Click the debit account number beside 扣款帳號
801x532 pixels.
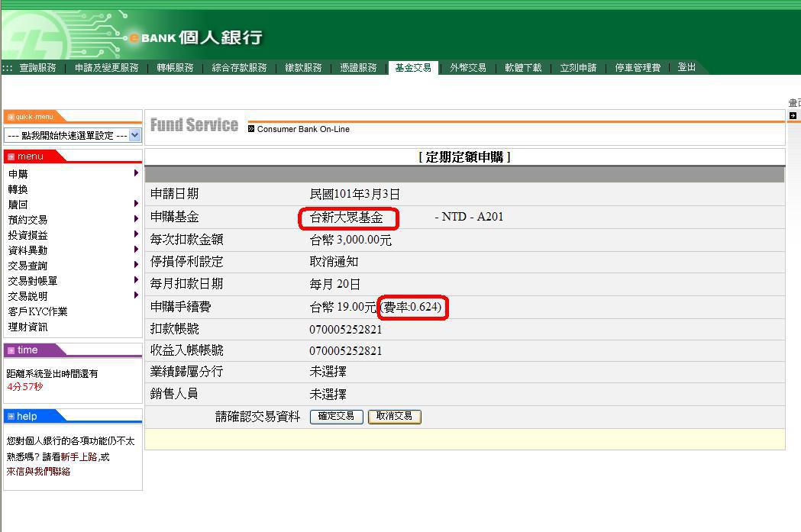point(346,330)
